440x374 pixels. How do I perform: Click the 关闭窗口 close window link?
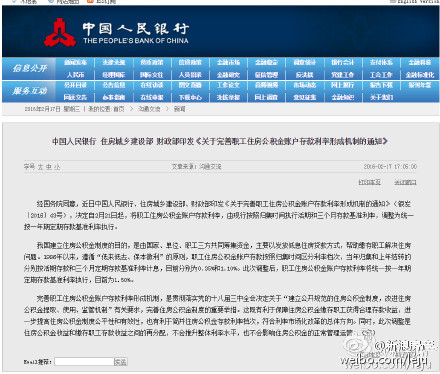(x=405, y=182)
